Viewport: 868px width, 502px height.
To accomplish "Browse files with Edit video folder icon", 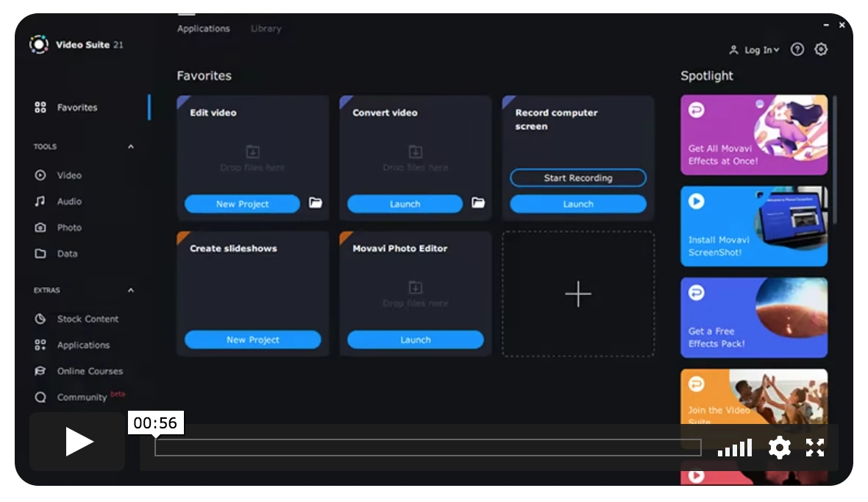I will 316,203.
